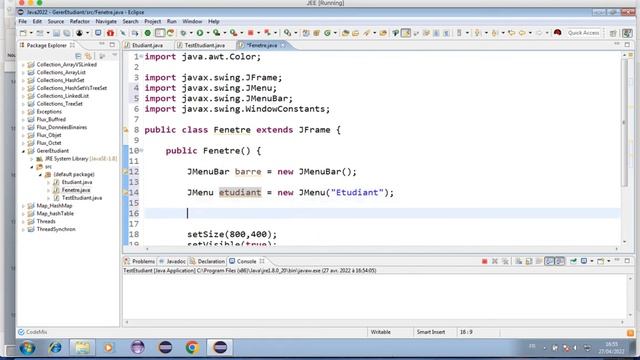Toggle Scroll Lock in the Console

point(529,261)
